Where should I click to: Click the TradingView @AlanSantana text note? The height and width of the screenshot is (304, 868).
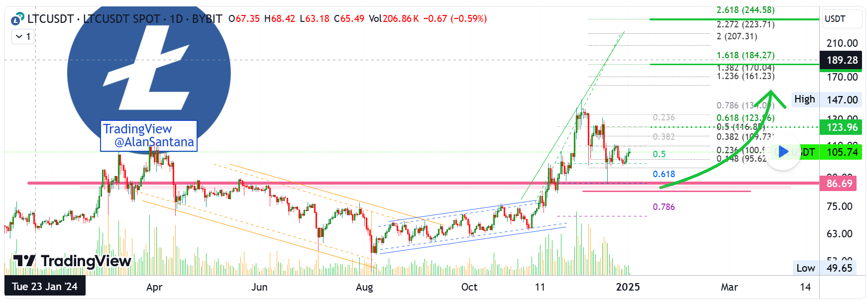(x=149, y=136)
